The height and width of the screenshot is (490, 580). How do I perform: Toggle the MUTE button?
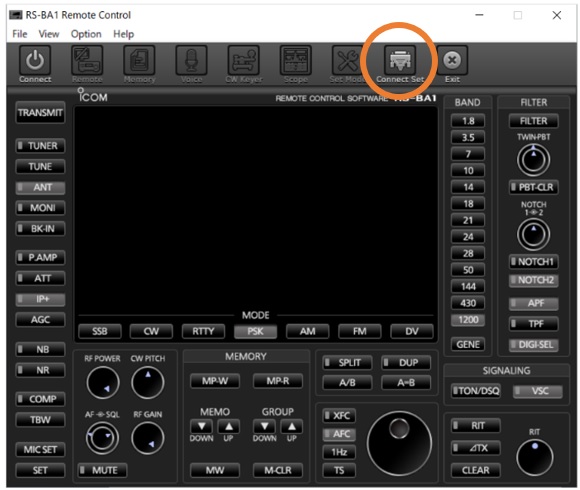pyautogui.click(x=102, y=470)
